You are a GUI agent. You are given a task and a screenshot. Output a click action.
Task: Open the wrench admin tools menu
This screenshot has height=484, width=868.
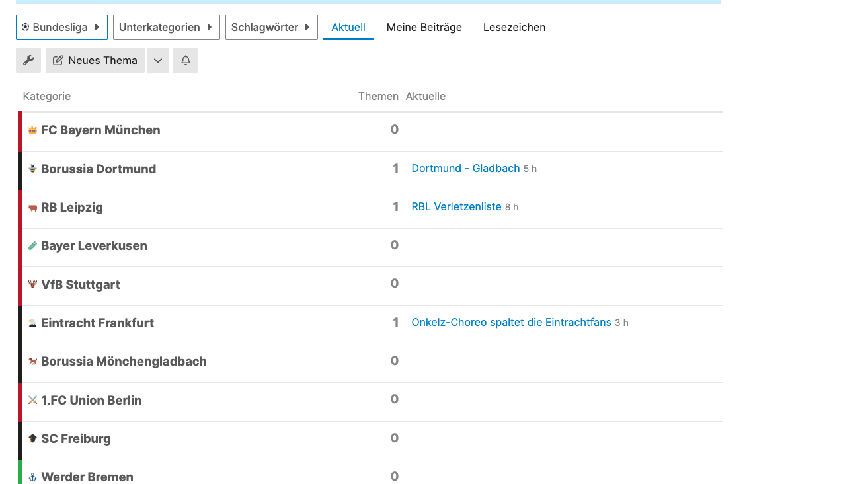point(28,60)
